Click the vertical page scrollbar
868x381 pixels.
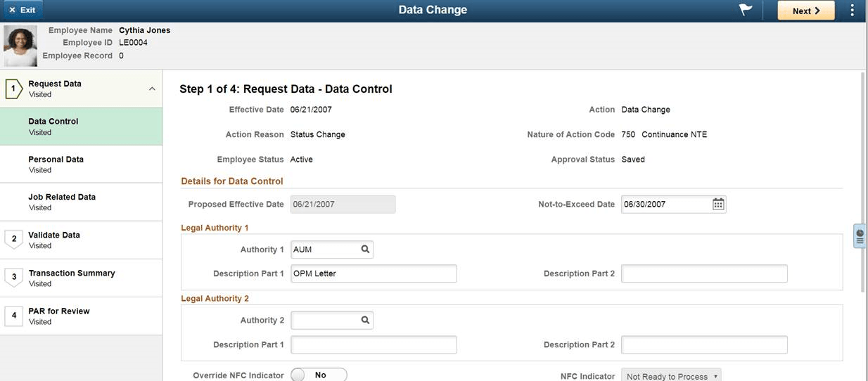863,183
